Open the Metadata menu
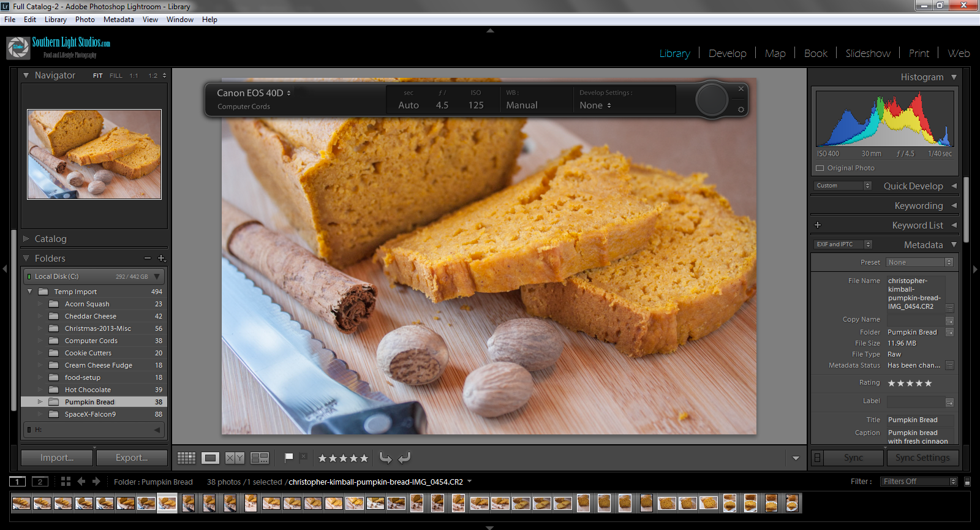Image resolution: width=980 pixels, height=530 pixels. coord(119,20)
